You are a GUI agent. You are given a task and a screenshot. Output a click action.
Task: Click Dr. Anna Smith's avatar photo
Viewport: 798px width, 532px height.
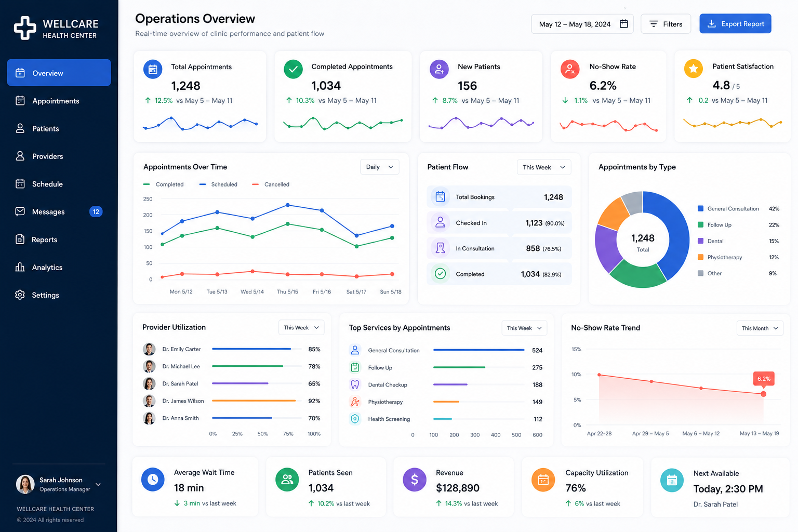point(149,418)
